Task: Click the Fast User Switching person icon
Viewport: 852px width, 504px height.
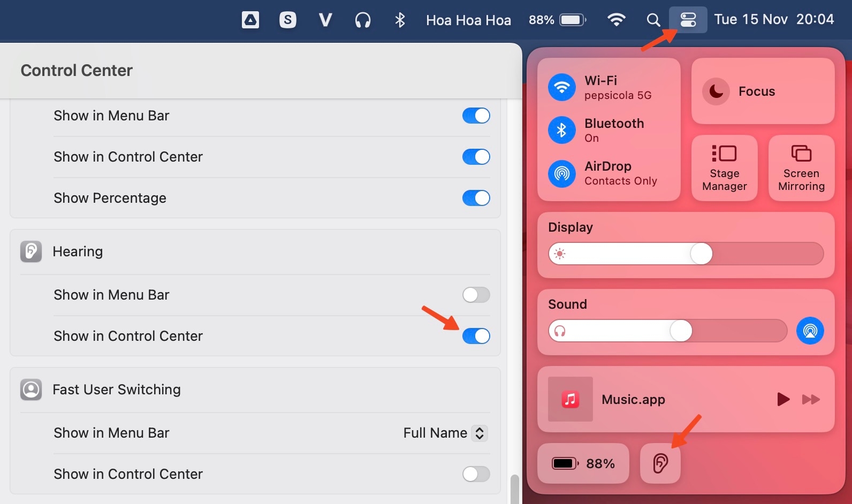Action: pos(31,390)
